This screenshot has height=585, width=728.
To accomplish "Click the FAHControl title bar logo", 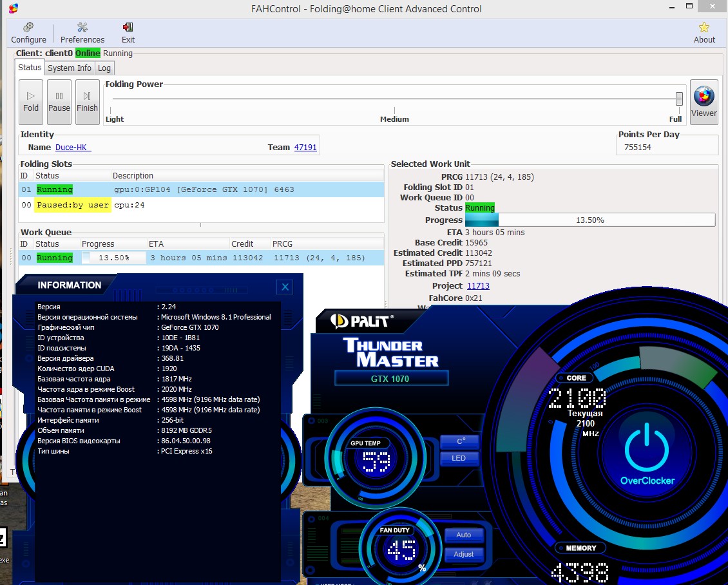I will [14, 8].
